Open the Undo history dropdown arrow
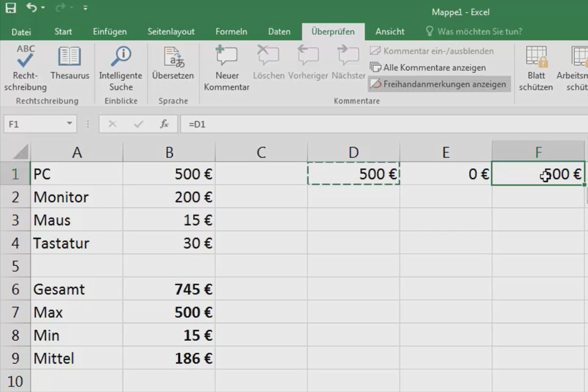 click(43, 8)
